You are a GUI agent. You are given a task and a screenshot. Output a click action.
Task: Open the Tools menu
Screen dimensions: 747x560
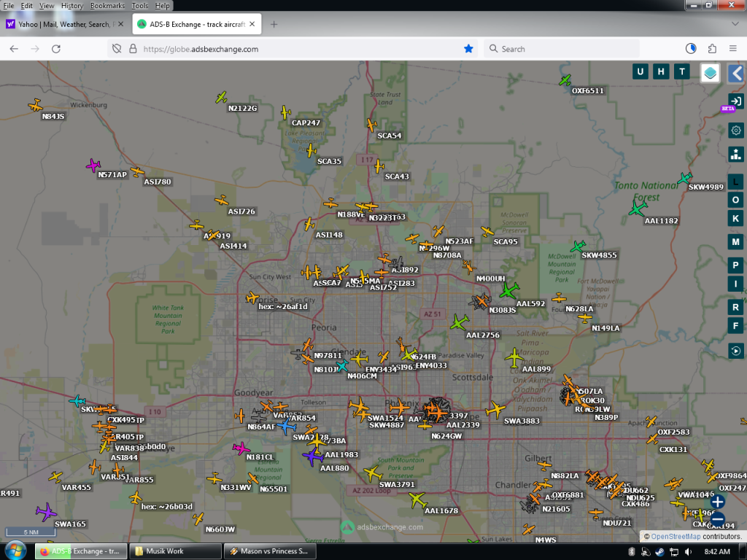[x=139, y=6]
